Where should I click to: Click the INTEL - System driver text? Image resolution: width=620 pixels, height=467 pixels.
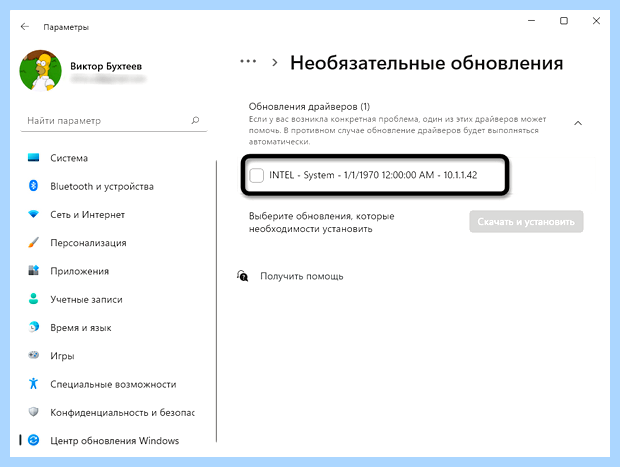pyautogui.click(x=373, y=175)
